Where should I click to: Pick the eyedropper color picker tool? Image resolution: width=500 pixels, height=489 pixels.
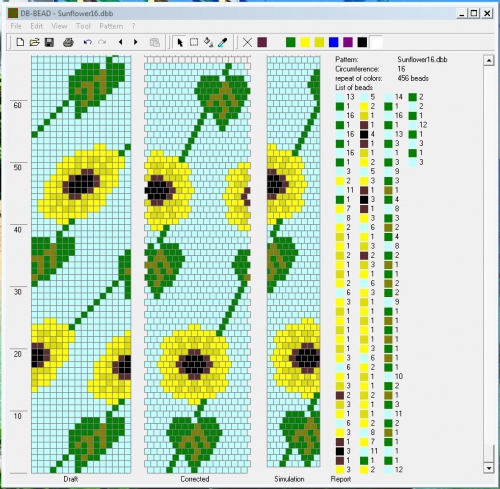(x=222, y=42)
